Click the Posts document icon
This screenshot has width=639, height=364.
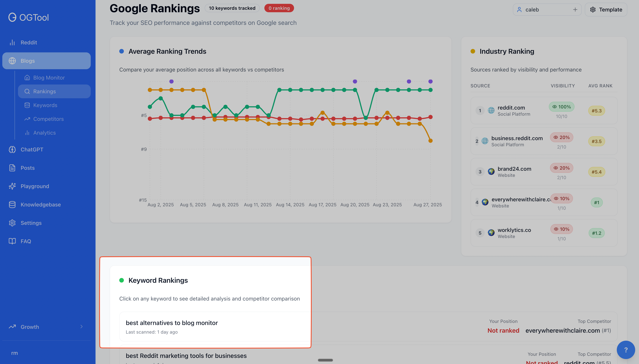(x=12, y=168)
